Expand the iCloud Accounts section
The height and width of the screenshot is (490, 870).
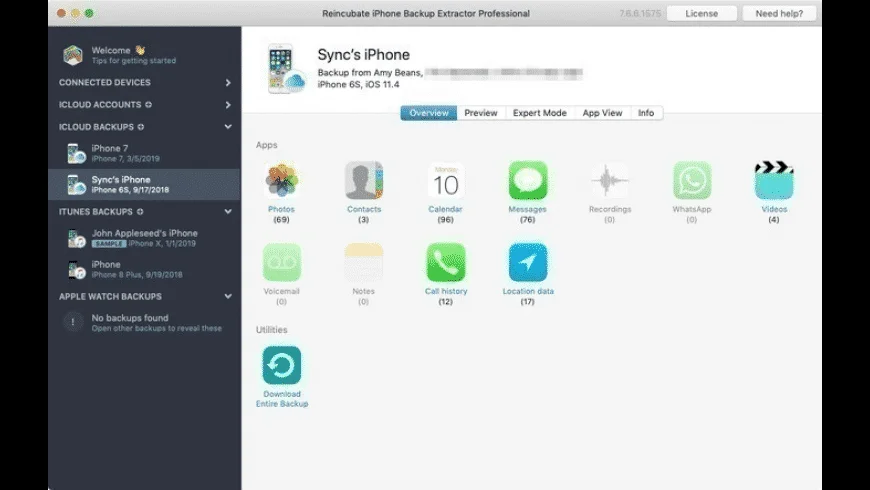tap(228, 104)
